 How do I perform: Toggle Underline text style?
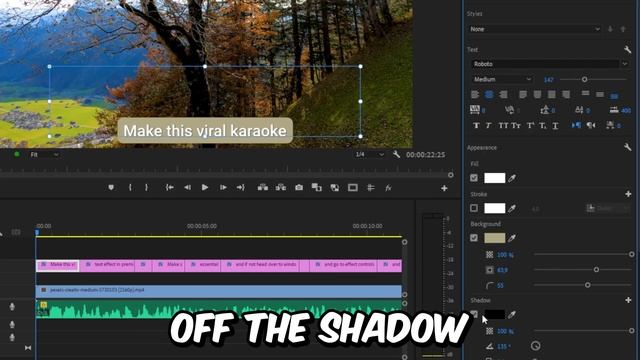coord(555,126)
